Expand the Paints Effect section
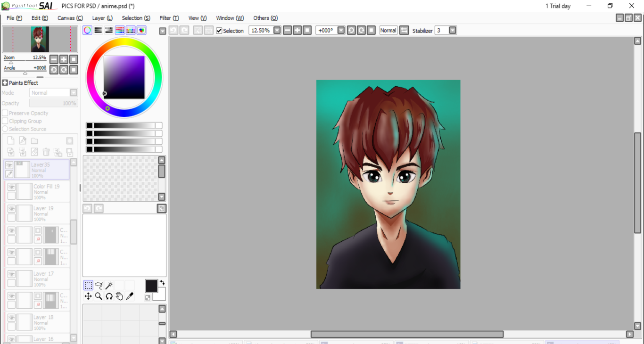The image size is (644, 344). coord(5,83)
